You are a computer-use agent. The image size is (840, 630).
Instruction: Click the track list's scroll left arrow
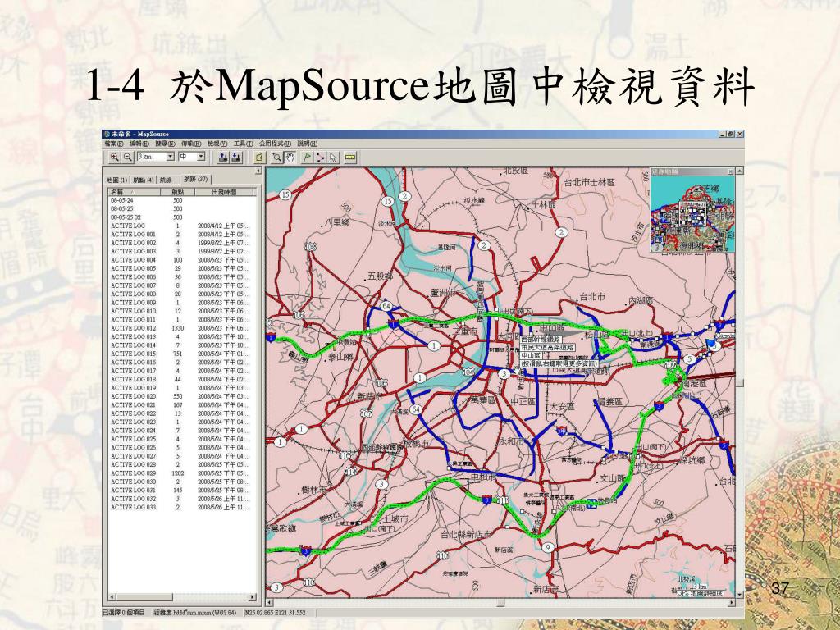tap(112, 597)
